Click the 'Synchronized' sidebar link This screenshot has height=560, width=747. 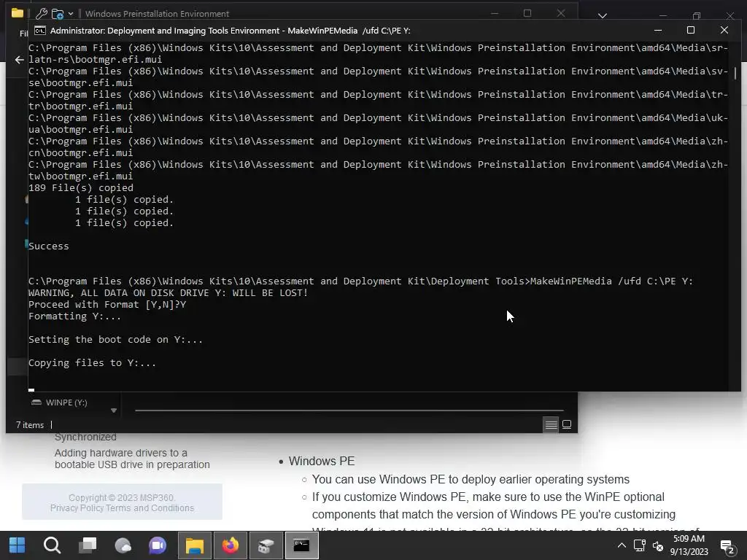click(85, 437)
